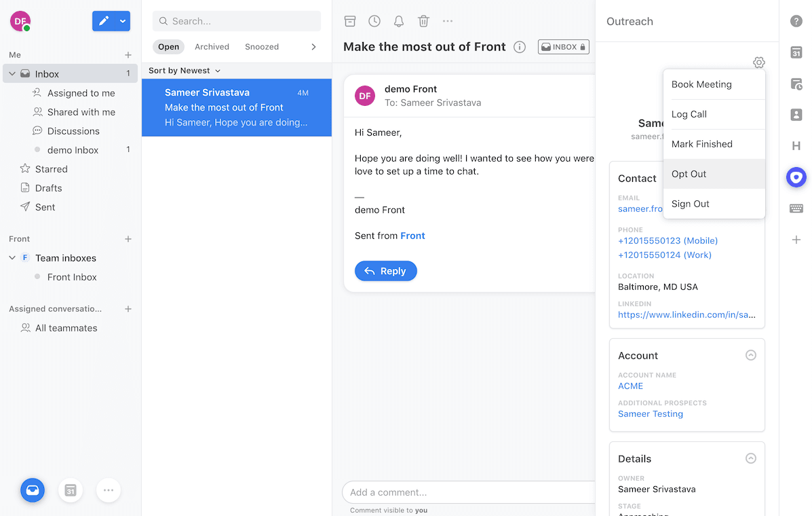812x516 pixels.
Task: Collapse the Account card
Action: (751, 355)
